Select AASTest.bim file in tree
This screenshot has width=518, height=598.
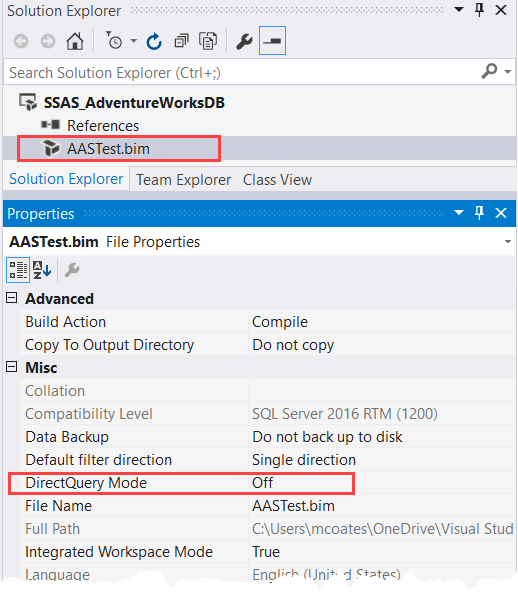[108, 148]
